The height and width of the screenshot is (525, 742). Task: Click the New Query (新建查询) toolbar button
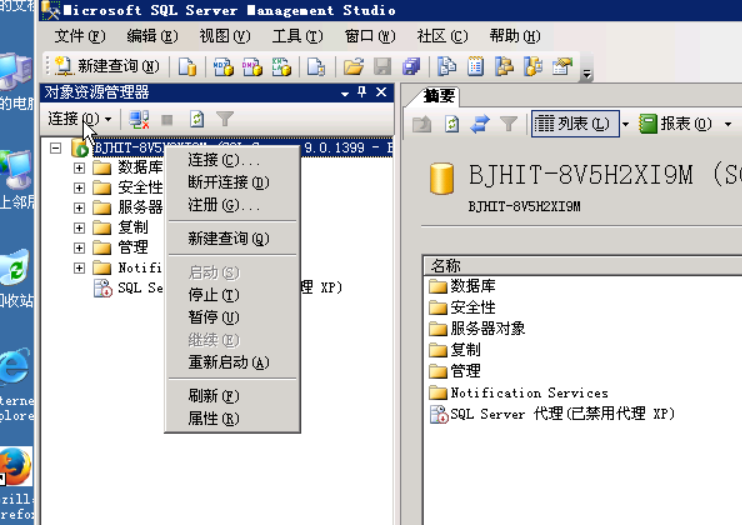coord(106,66)
